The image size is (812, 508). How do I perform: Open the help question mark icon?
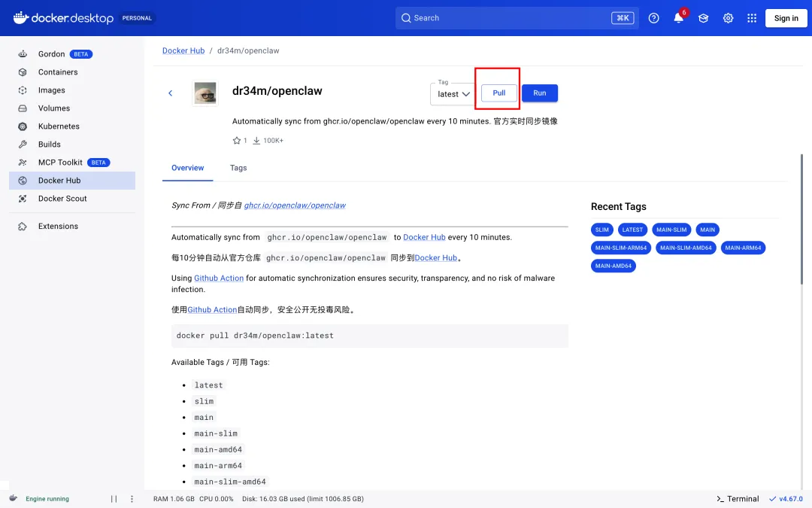[653, 18]
